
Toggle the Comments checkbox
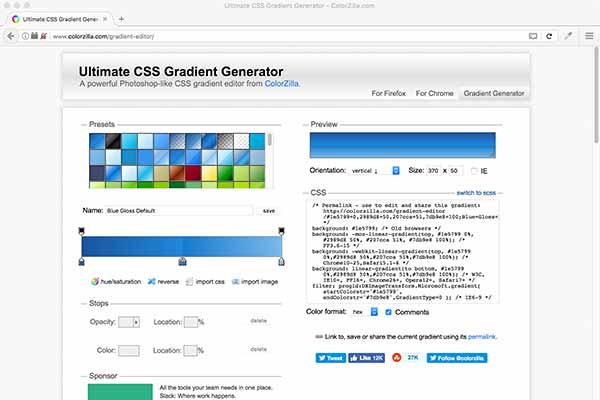click(x=388, y=312)
